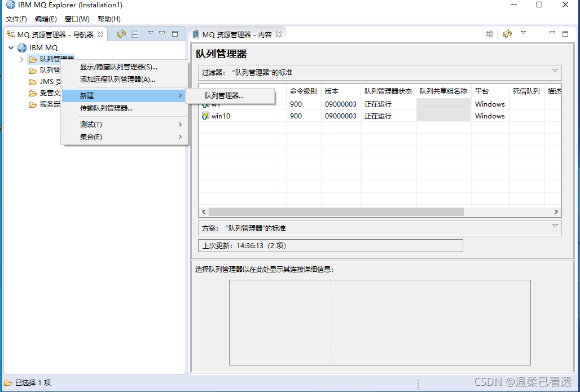Click the Windows platform cell in win10 row
This screenshot has height=392, width=580.
pyautogui.click(x=490, y=116)
